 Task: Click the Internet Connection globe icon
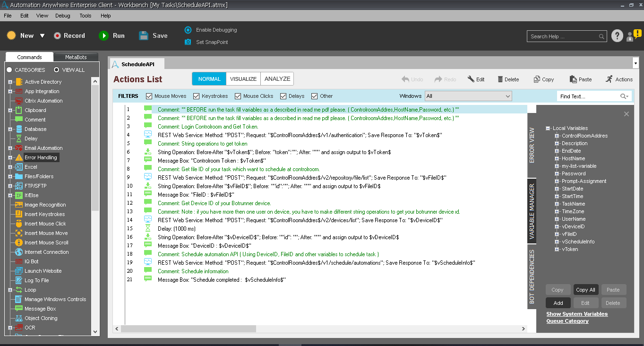[x=19, y=252]
